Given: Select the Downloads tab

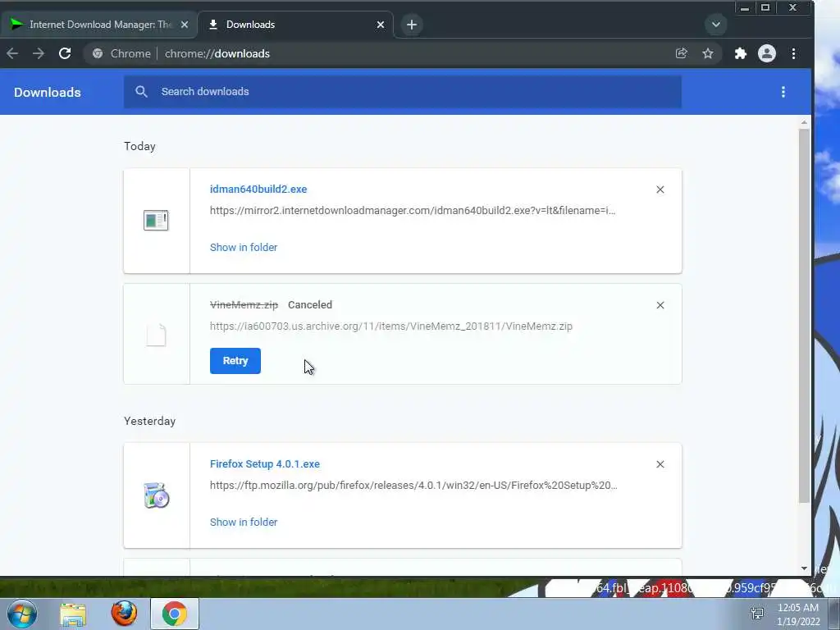Looking at the screenshot, I should 295,25.
